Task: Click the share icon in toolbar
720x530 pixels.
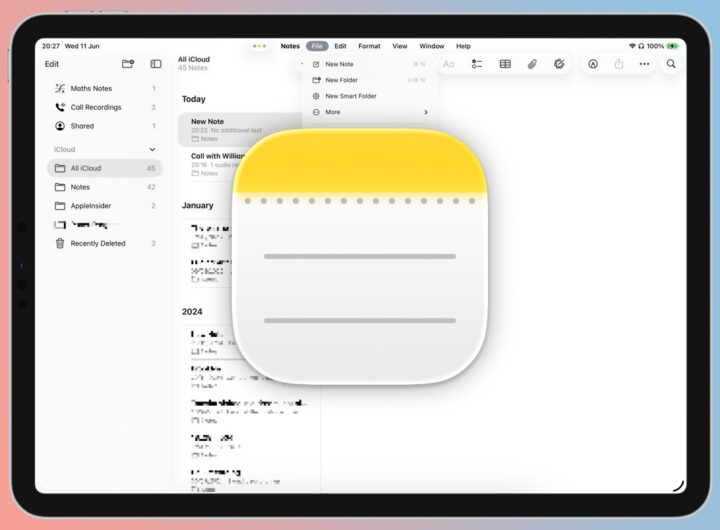Action: coord(619,64)
